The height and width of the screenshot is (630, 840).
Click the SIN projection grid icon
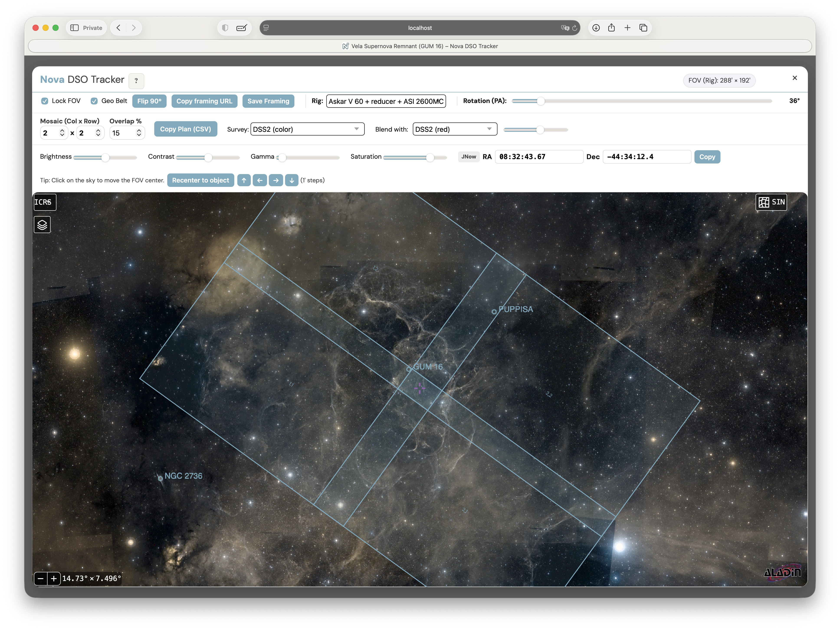tap(764, 202)
